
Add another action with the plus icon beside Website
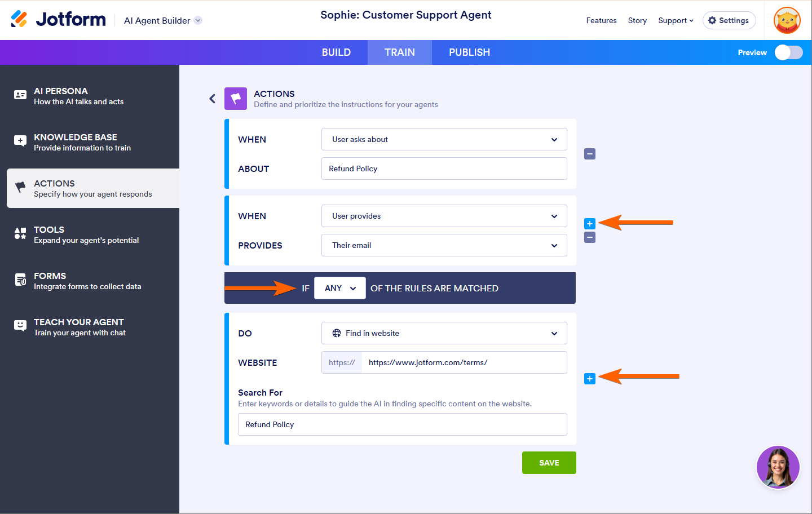click(590, 379)
